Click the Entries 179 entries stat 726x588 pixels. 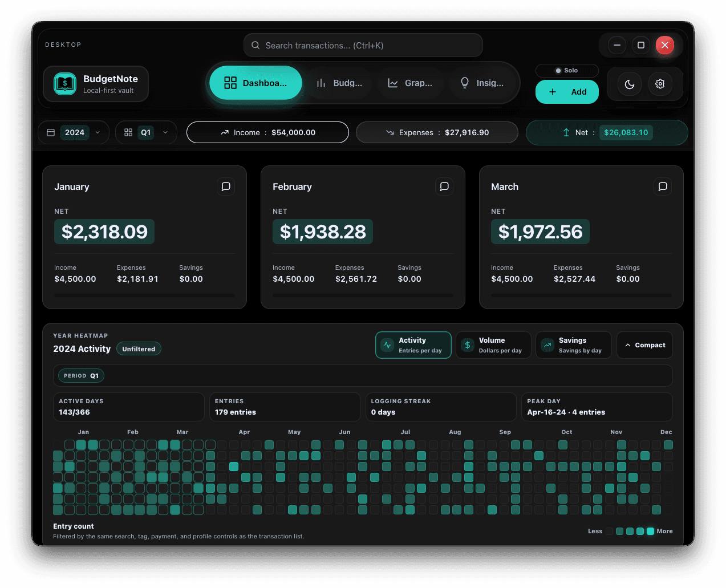285,407
